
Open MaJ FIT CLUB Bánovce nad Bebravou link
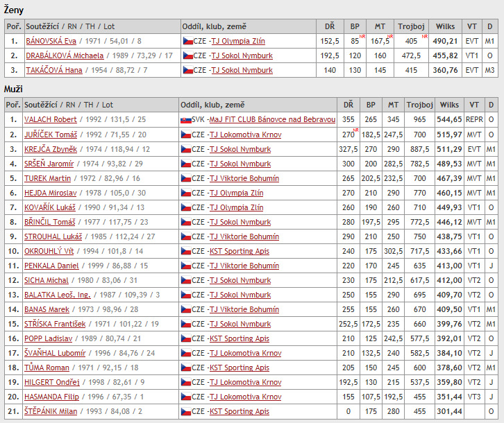pos(272,119)
